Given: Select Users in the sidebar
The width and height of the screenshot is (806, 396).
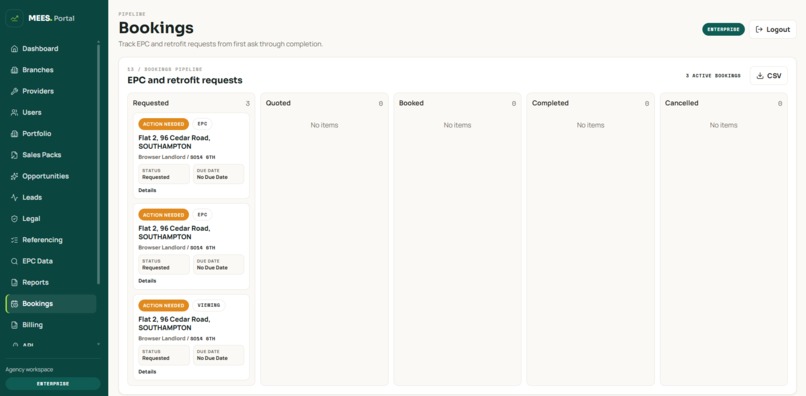Looking at the screenshot, I should pos(51,113).
